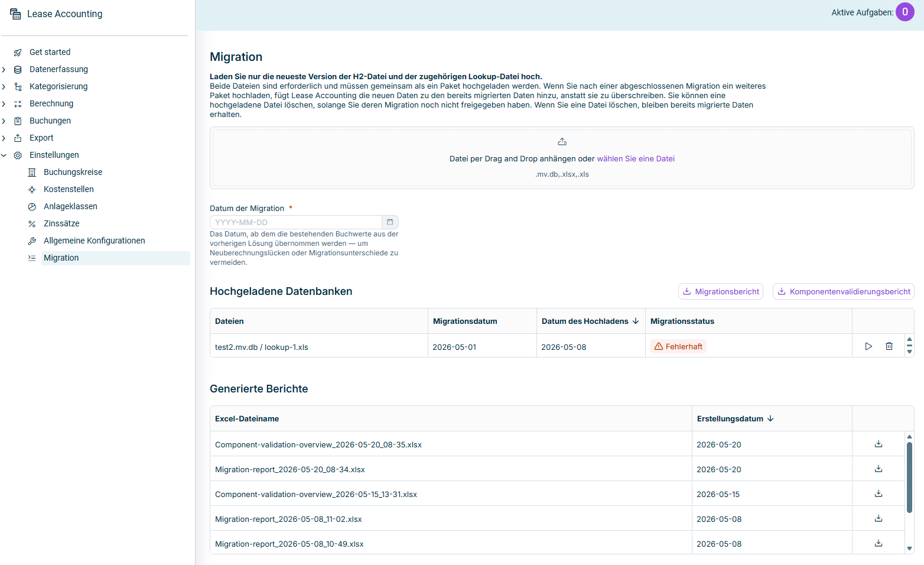
Task: Click the Migrationsstatus column header
Action: click(749, 321)
